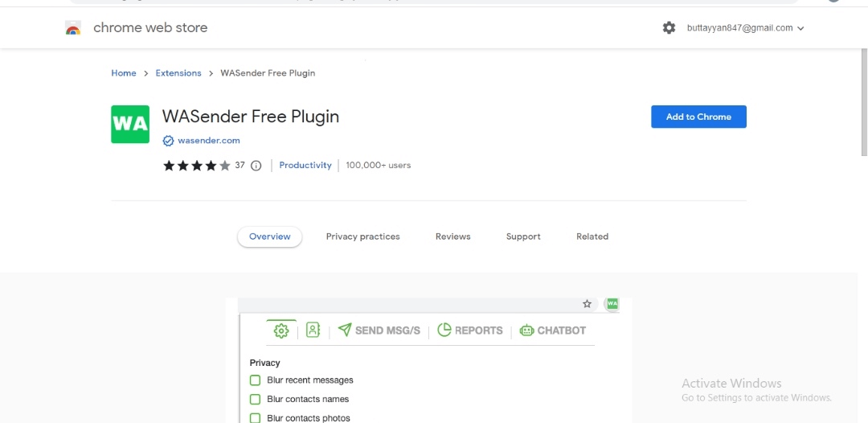
Task: Click the 37 ratings count
Action: click(240, 165)
